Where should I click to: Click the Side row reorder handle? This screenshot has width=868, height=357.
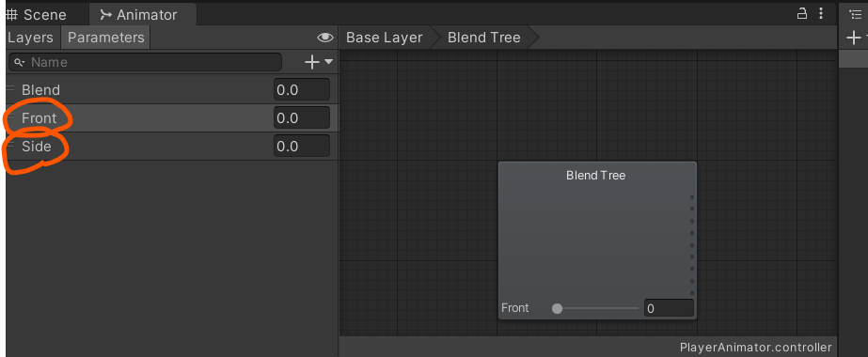(10, 145)
